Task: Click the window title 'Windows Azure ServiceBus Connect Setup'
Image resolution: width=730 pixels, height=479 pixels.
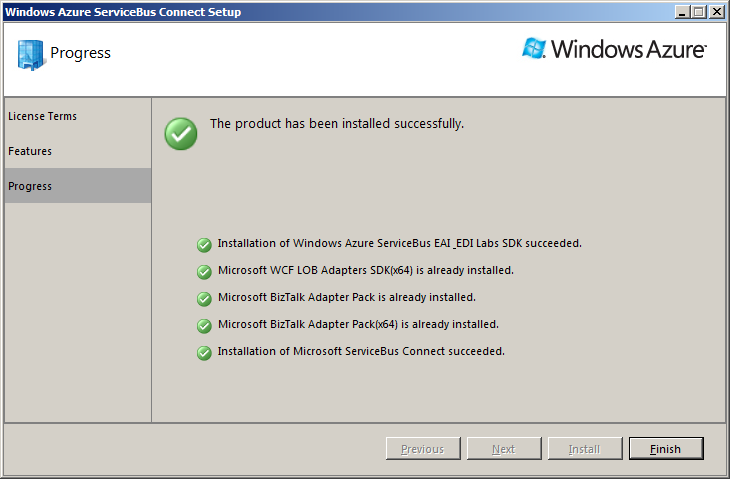Action: (x=123, y=12)
